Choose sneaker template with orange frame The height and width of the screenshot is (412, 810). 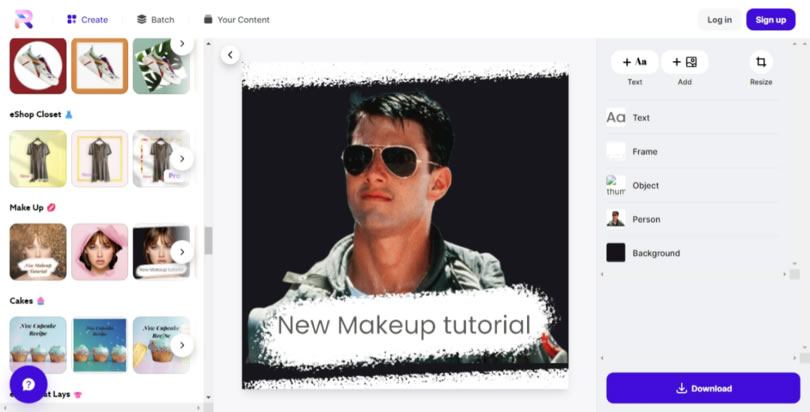(100, 66)
